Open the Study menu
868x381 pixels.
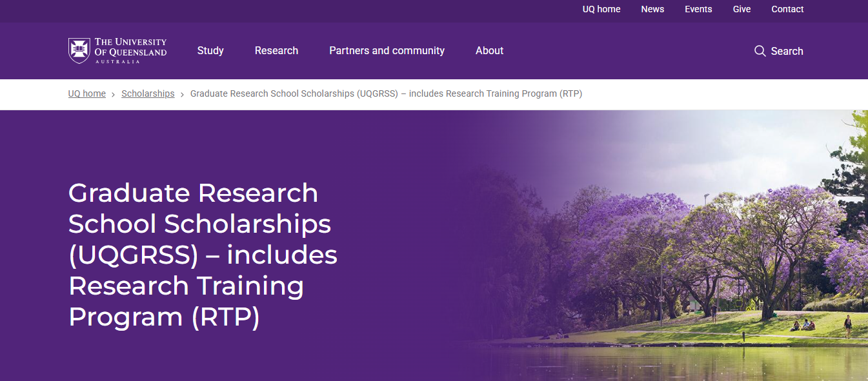(x=210, y=50)
